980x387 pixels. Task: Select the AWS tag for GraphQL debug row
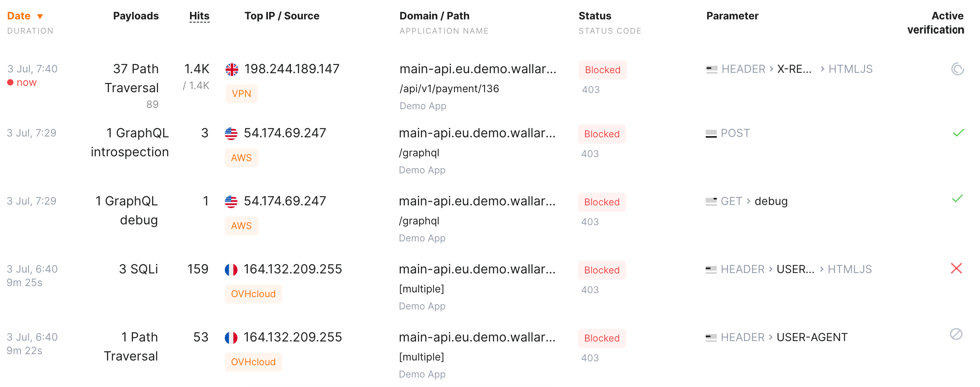241,226
